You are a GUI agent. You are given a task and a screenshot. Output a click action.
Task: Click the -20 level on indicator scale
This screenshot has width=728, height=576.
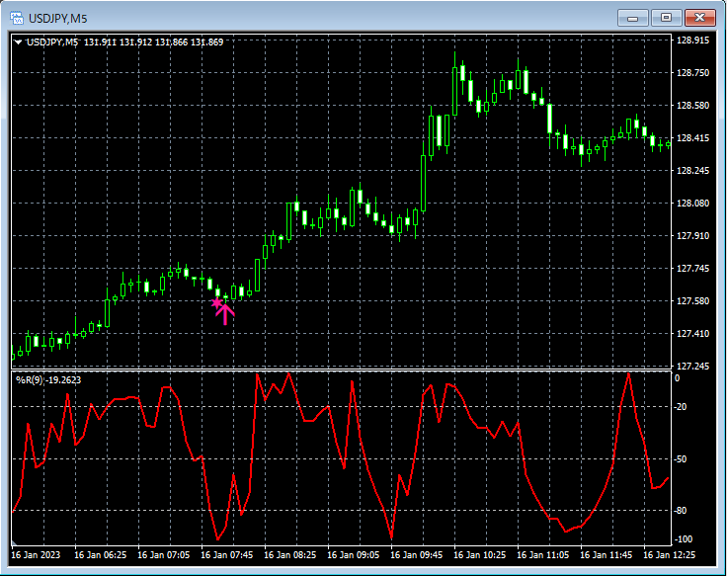tap(682, 407)
